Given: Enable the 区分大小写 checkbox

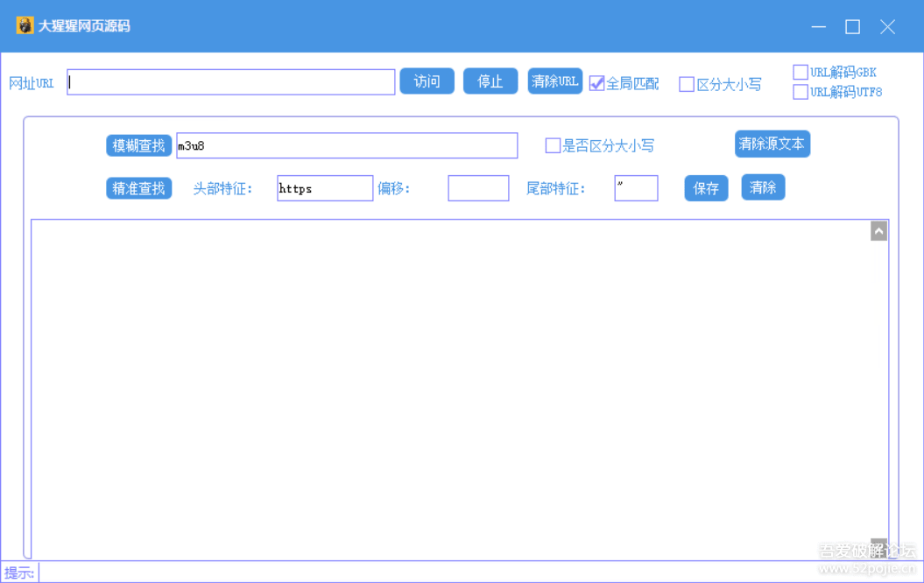Looking at the screenshot, I should 687,84.
